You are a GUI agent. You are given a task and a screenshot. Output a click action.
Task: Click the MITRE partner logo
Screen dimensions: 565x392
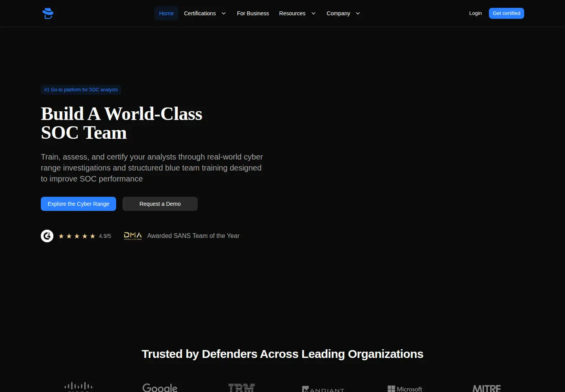point(487,388)
